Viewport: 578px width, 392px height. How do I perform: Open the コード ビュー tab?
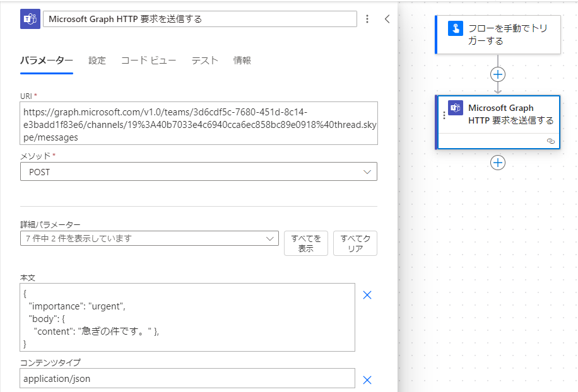[148, 61]
